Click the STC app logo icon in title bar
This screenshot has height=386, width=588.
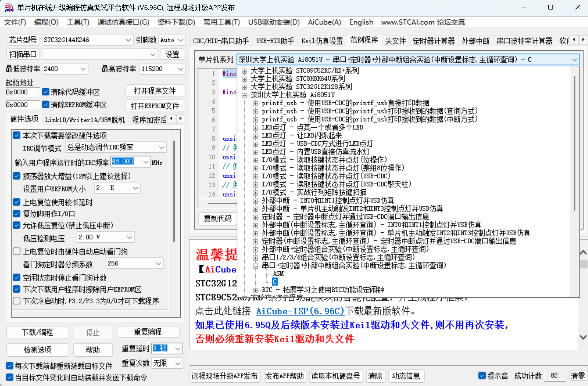click(x=9, y=7)
